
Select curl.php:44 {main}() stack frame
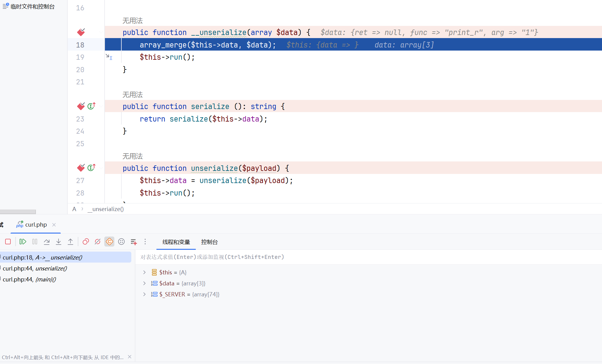click(x=29, y=279)
